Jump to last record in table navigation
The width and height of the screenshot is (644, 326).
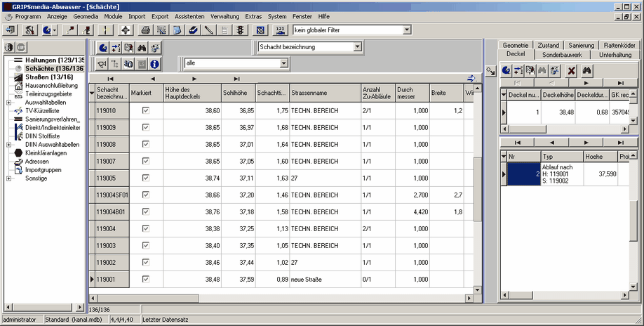[x=236, y=79]
